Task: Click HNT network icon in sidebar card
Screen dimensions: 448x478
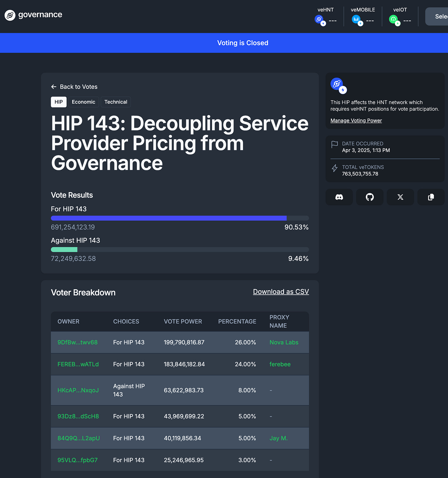Action: point(338,85)
